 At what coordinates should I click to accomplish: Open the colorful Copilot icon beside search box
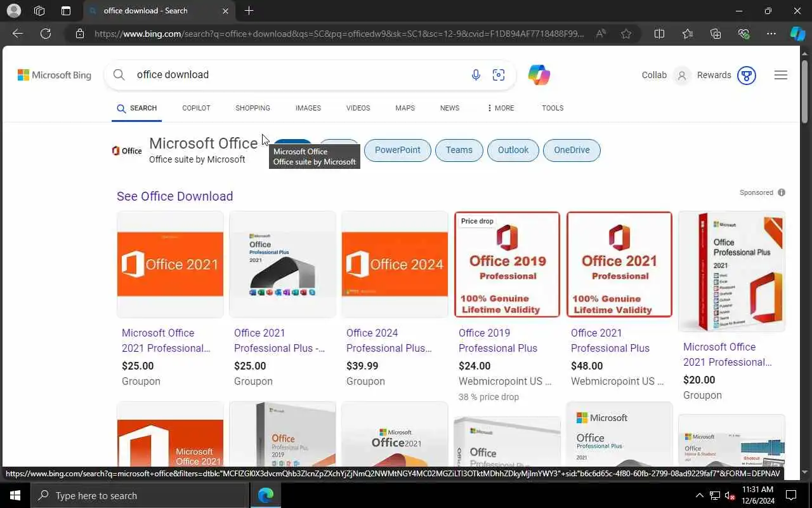point(539,75)
